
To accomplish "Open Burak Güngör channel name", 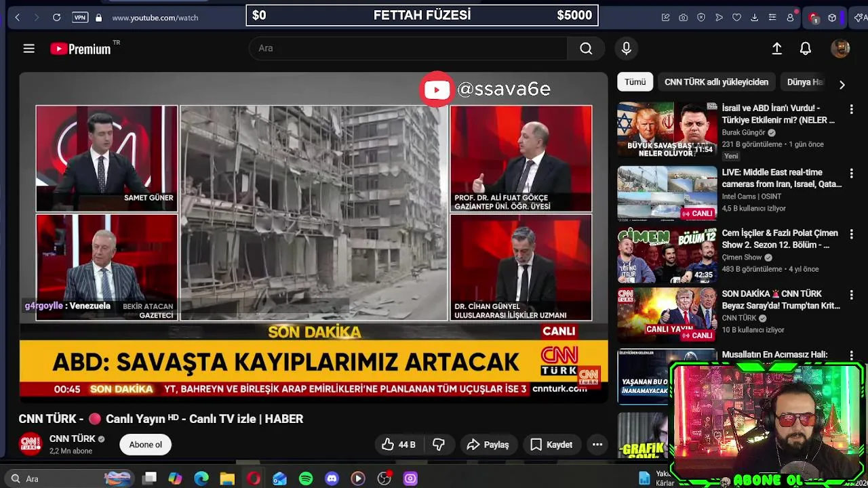I will [x=743, y=133].
